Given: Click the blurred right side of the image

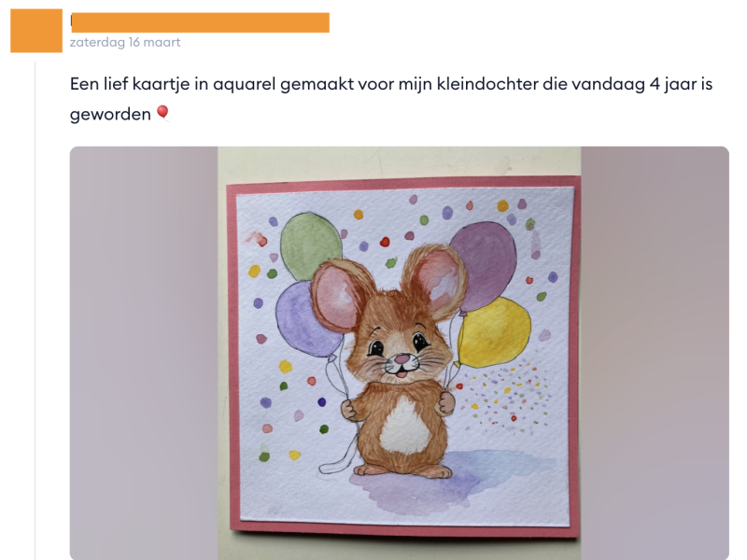Looking at the screenshot, I should (x=655, y=353).
